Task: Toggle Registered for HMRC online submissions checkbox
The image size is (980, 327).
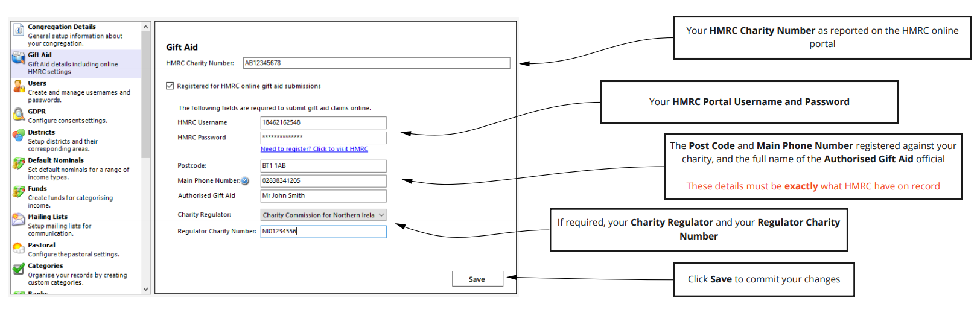Action: [170, 86]
